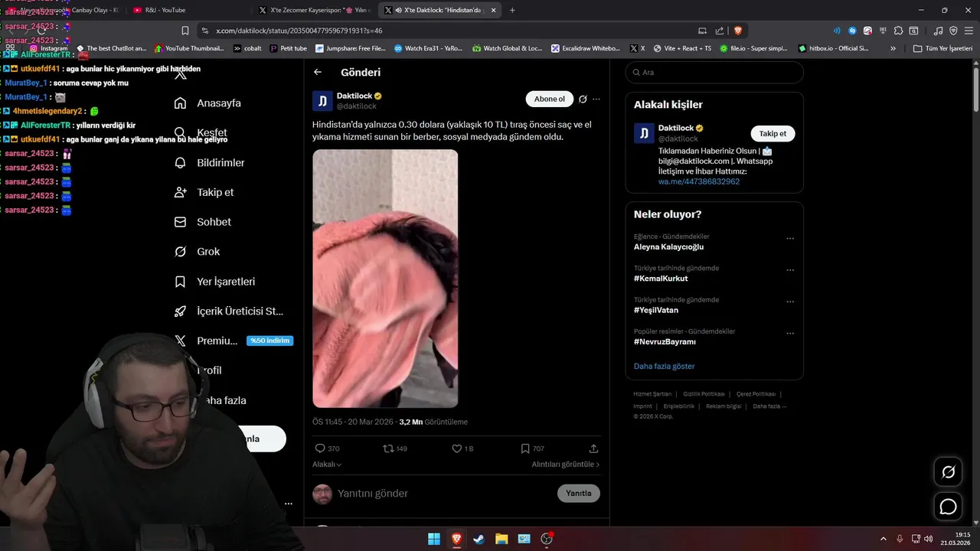Open the Shazam extension
980x551 pixels.
coord(852,31)
